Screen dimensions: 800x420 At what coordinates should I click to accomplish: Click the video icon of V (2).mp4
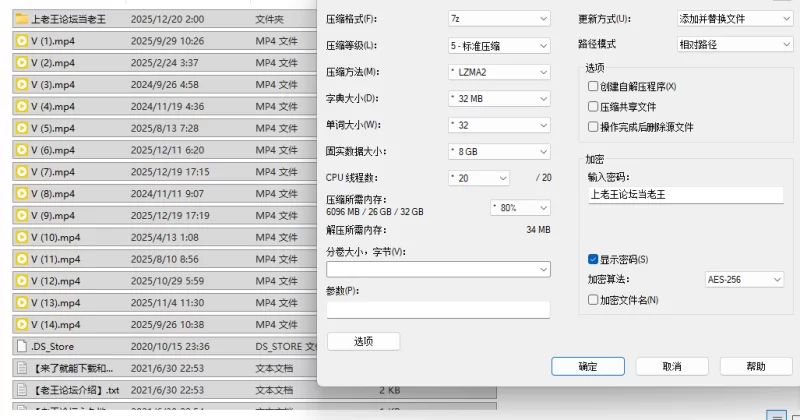21,63
